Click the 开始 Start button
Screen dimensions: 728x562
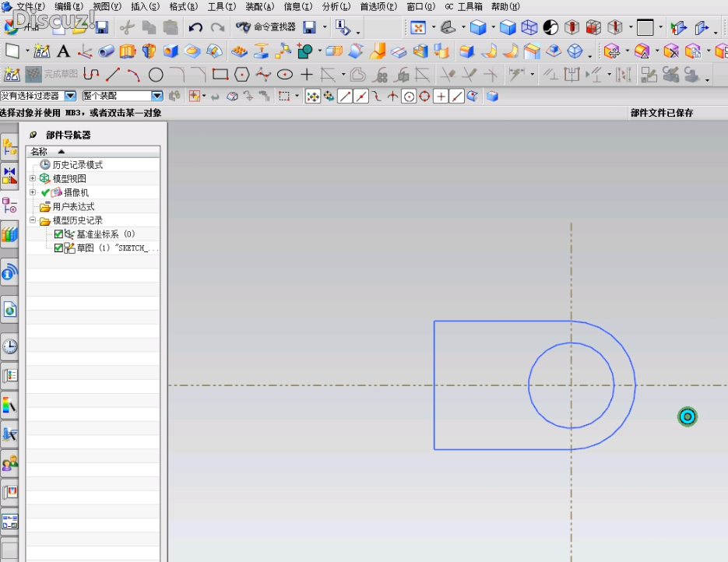point(21,27)
